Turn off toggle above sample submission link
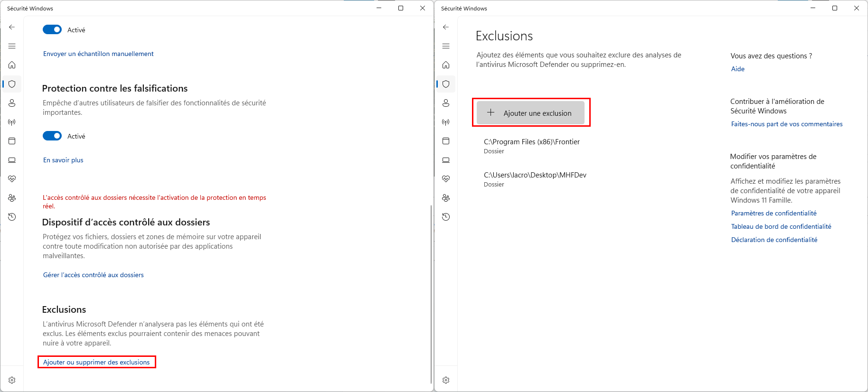The image size is (868, 392). point(52,30)
